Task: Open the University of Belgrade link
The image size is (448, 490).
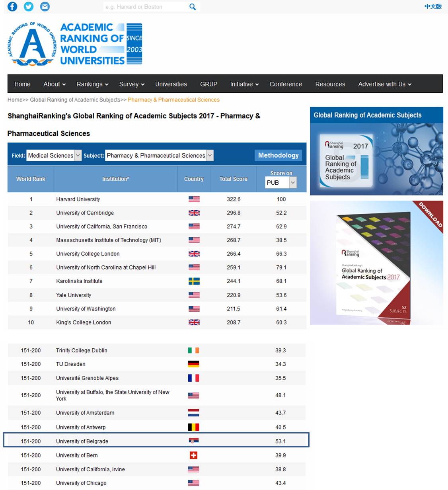Action: (82, 441)
